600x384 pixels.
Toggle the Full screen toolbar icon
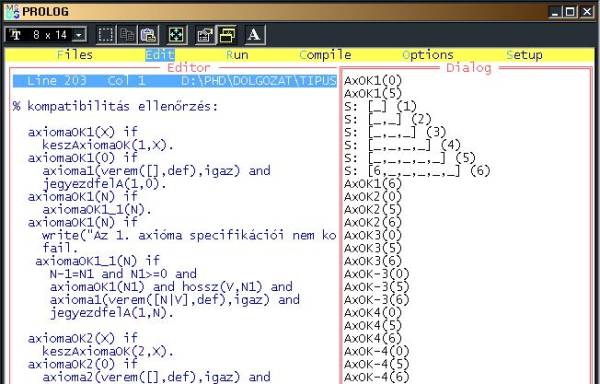[x=176, y=35]
